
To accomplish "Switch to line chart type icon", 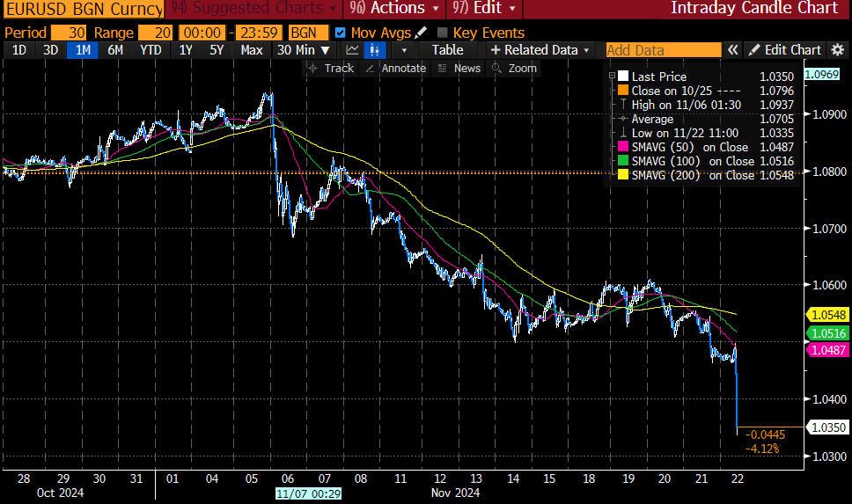I will point(352,50).
